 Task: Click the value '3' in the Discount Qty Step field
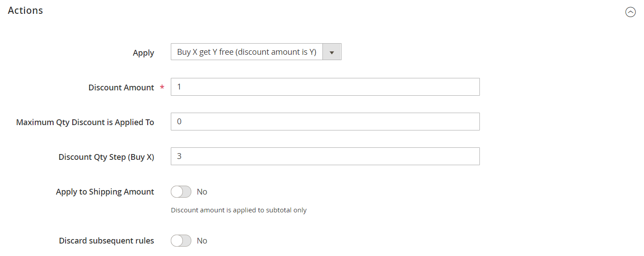click(179, 156)
